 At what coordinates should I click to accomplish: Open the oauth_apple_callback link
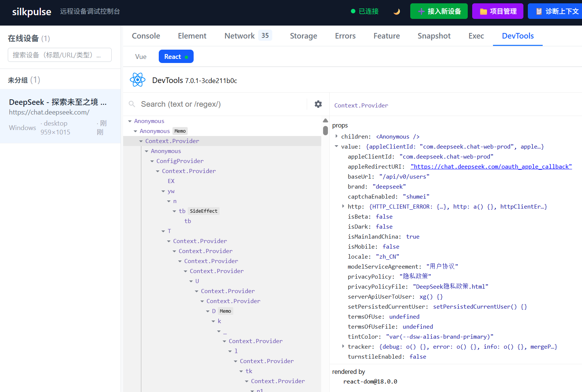coord(491,167)
